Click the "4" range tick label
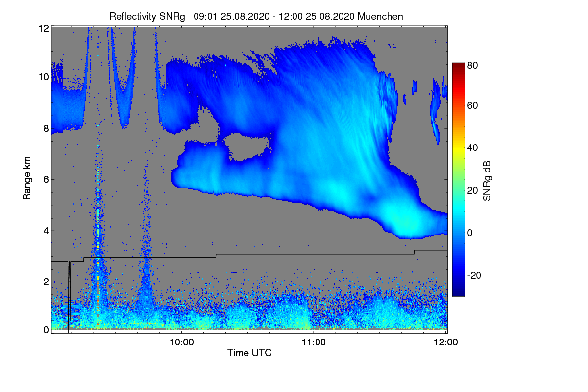The image size is (588, 392). [x=46, y=231]
